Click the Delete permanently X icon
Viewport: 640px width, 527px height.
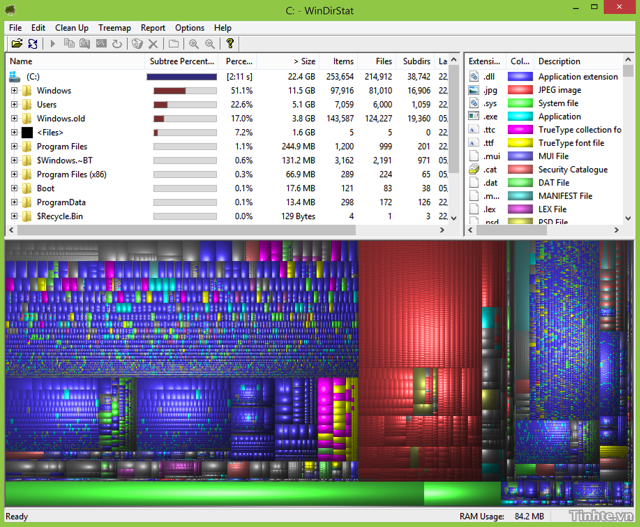click(x=153, y=44)
